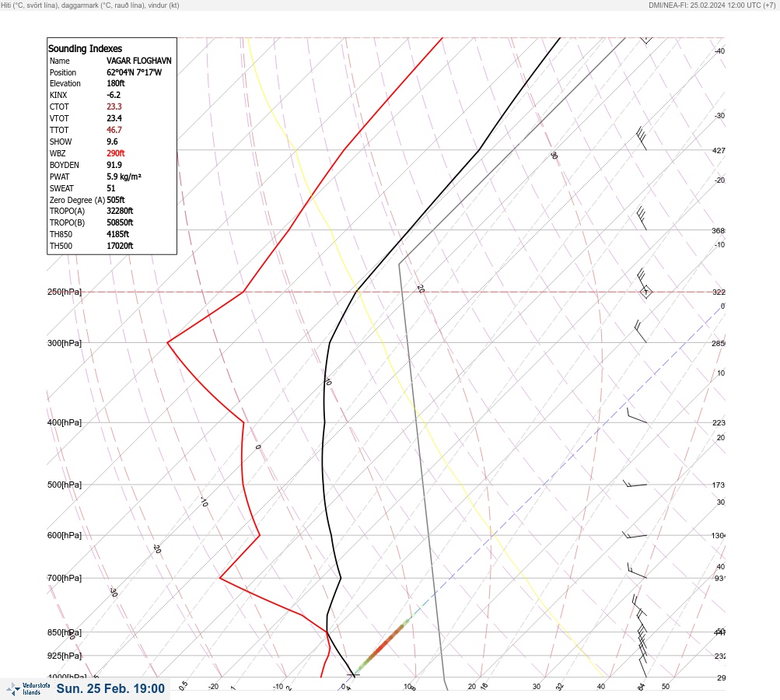Viewport: 780px width, 700px height.
Task: Click the Vedurstofa Islands logo
Action: [28, 688]
